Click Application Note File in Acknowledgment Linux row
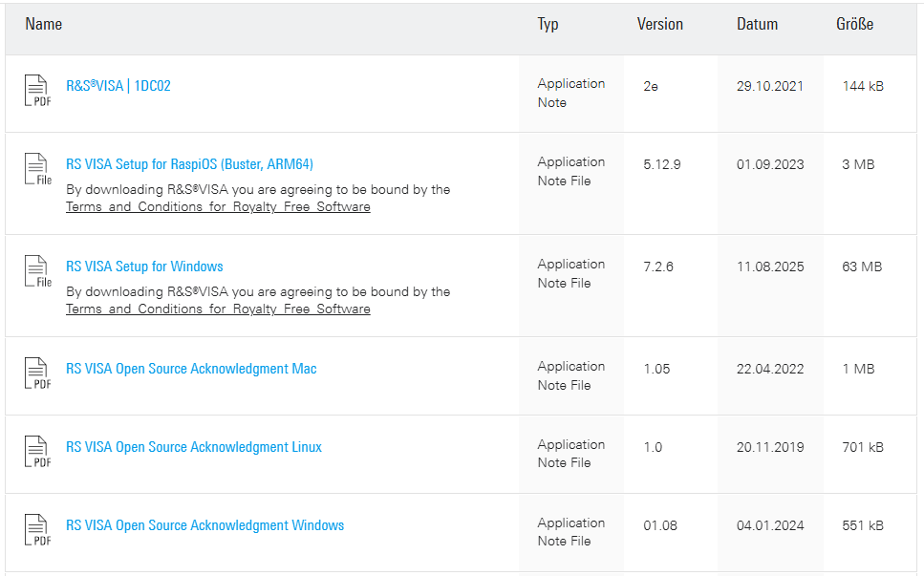The image size is (924, 576). [571, 454]
